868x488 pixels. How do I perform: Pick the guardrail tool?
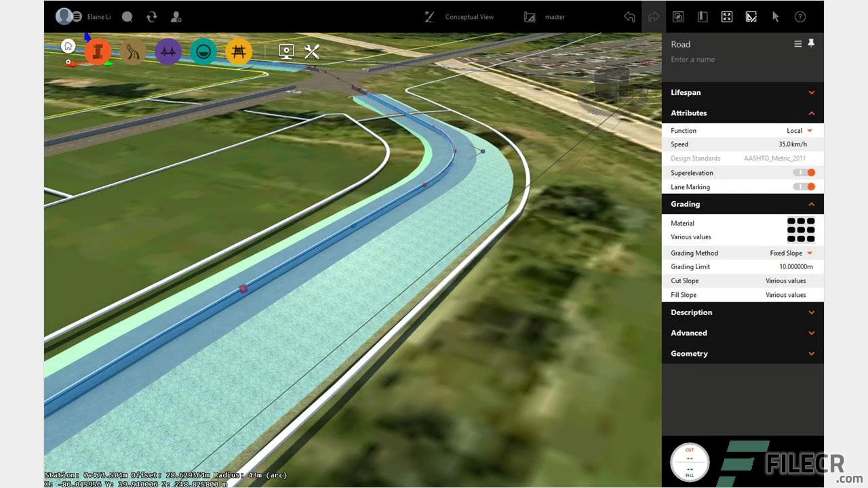(x=239, y=51)
